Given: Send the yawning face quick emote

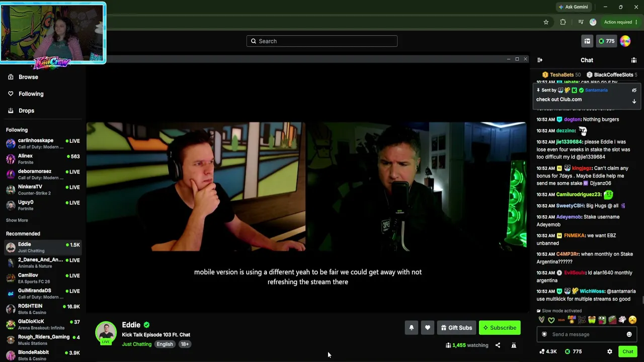Looking at the screenshot, I should [x=632, y=320].
